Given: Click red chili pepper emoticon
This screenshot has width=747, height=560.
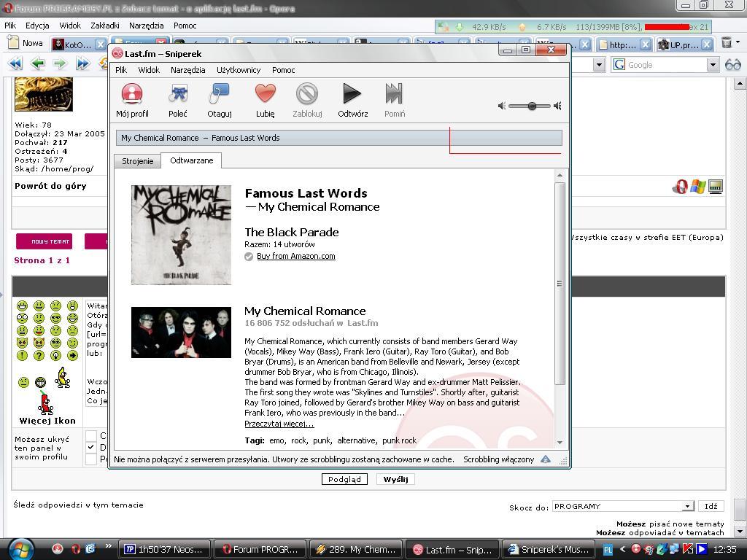Looking at the screenshot, I should pyautogui.click(x=45, y=402).
